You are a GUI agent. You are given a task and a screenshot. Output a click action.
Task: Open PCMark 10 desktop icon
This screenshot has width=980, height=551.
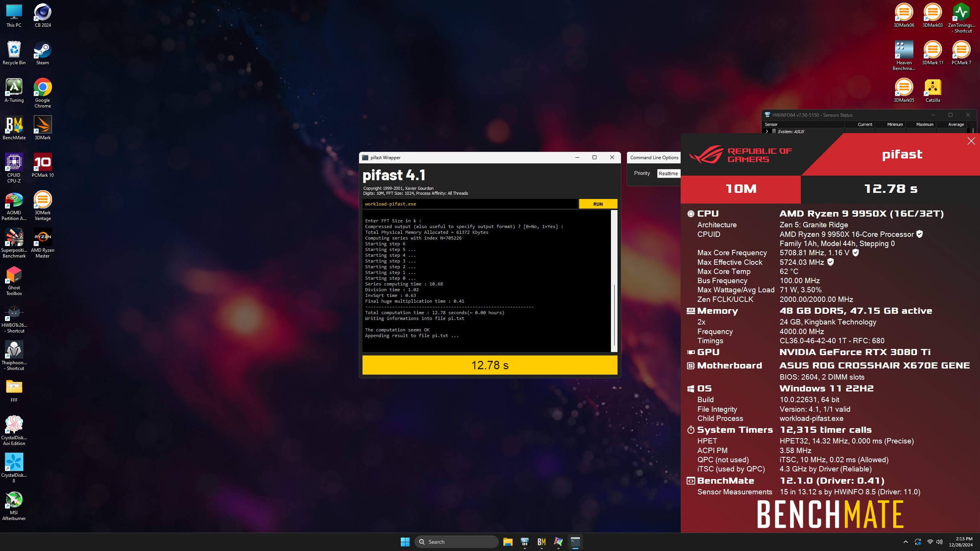42,165
